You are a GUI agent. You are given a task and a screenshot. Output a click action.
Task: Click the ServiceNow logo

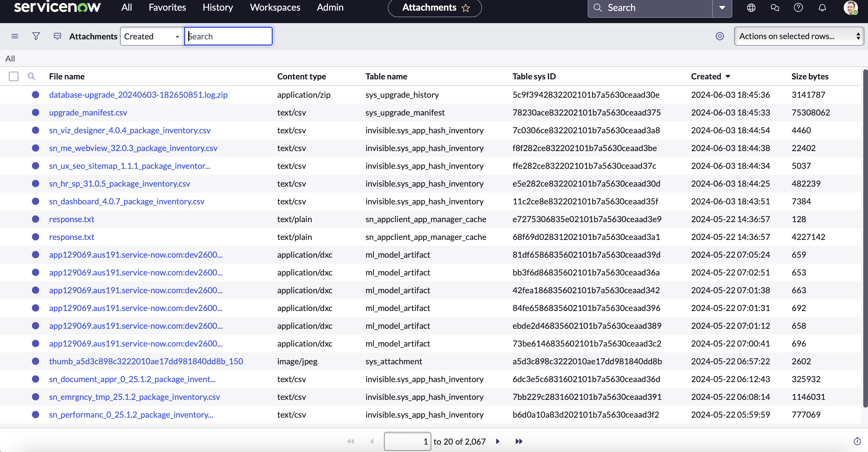[57, 7]
